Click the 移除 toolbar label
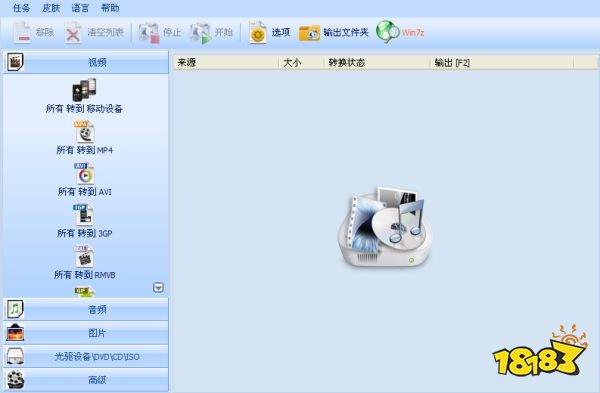 tap(45, 32)
